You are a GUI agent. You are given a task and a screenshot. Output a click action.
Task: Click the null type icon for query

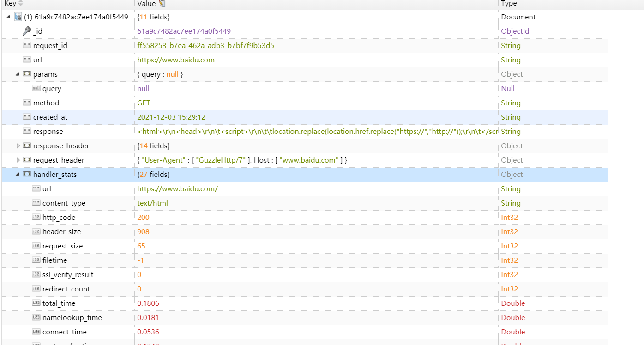pyautogui.click(x=36, y=89)
